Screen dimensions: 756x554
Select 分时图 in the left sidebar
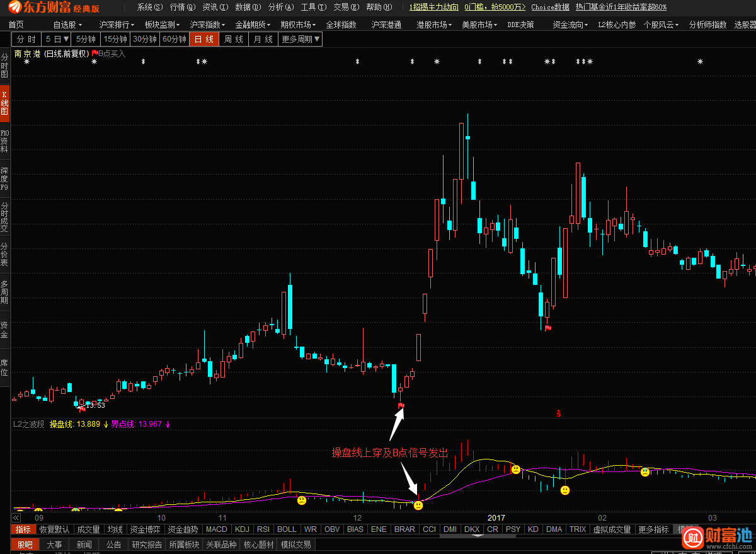tap(4, 66)
